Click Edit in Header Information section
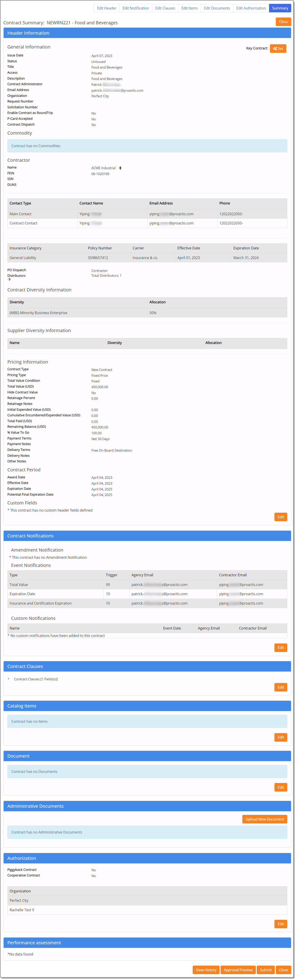 (x=281, y=517)
